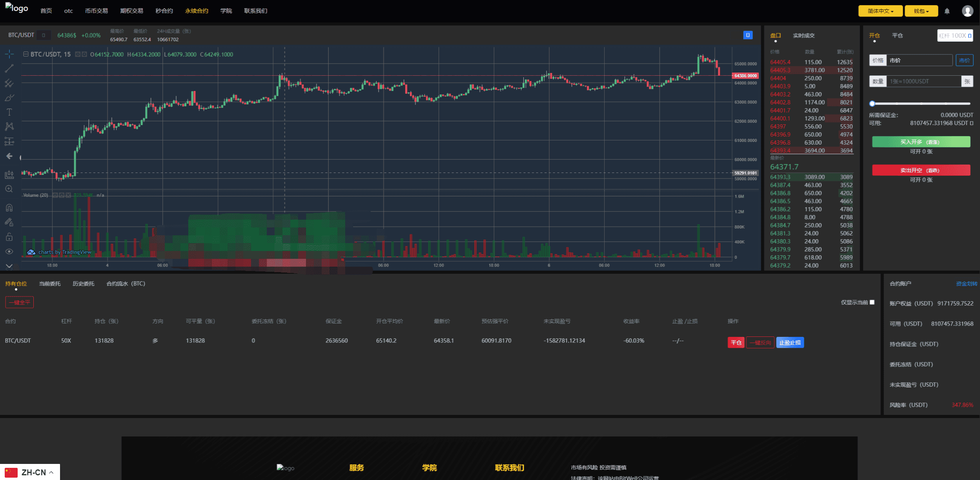
Task: Expand the 钱包 wallet dropdown
Action: click(921, 11)
